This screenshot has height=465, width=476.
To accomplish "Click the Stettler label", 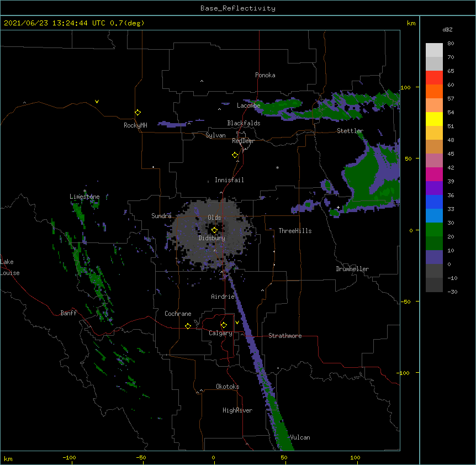I will point(350,131).
